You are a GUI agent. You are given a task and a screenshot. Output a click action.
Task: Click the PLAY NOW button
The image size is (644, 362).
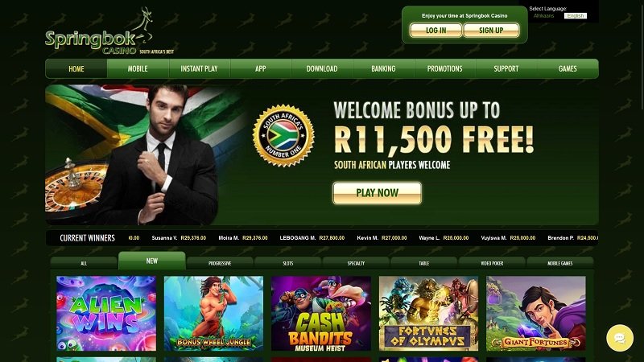(377, 193)
